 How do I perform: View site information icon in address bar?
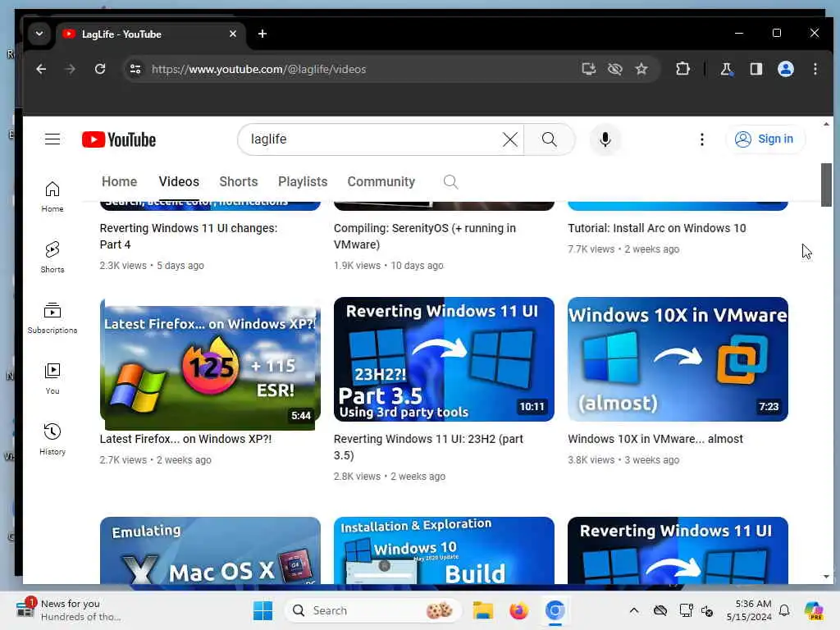point(135,69)
